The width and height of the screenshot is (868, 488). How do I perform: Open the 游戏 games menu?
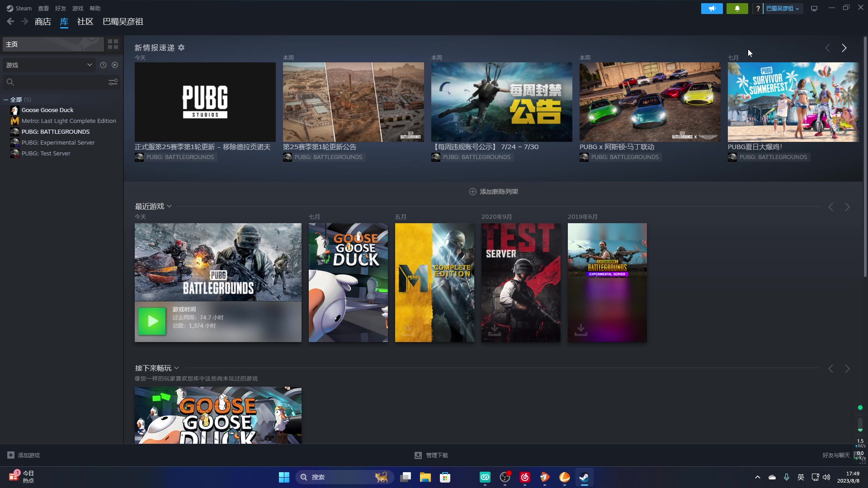pos(78,8)
